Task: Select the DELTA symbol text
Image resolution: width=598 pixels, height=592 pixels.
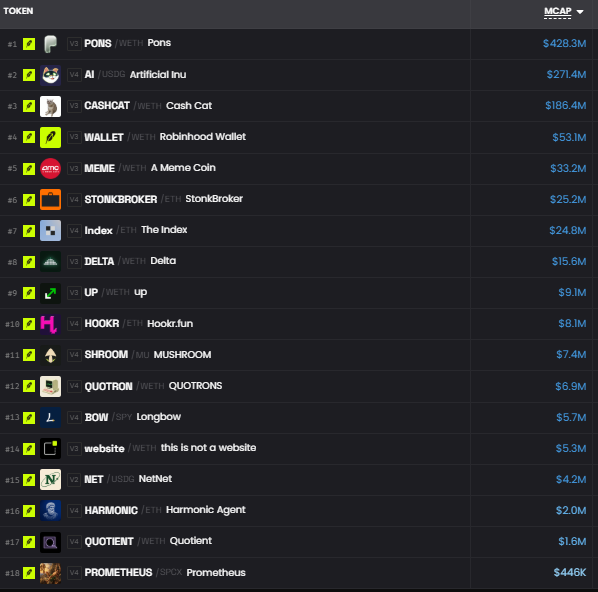Action: 99,261
